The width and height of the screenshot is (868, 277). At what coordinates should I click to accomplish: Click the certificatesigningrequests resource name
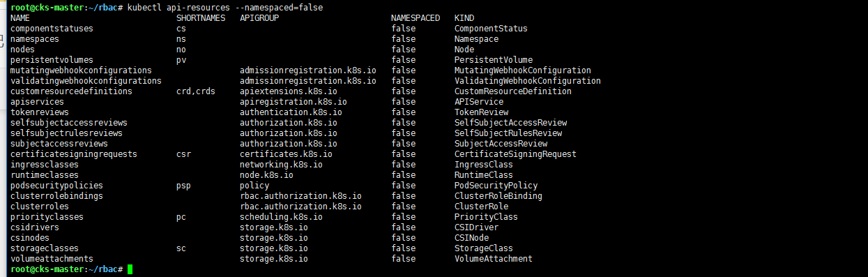[74, 154]
